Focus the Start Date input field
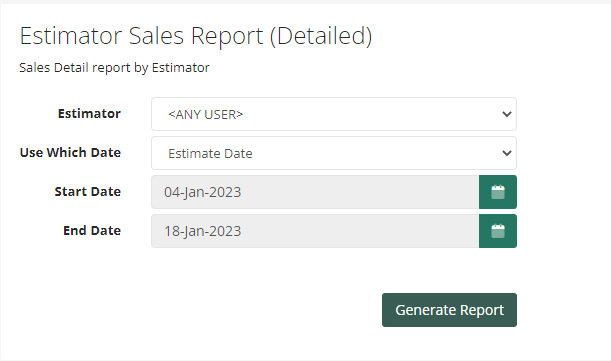 (315, 192)
